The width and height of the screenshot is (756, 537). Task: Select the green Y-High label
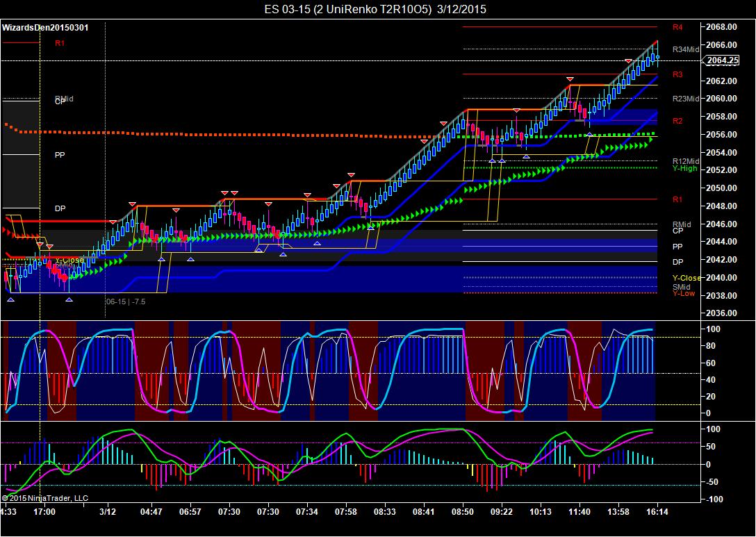684,169
